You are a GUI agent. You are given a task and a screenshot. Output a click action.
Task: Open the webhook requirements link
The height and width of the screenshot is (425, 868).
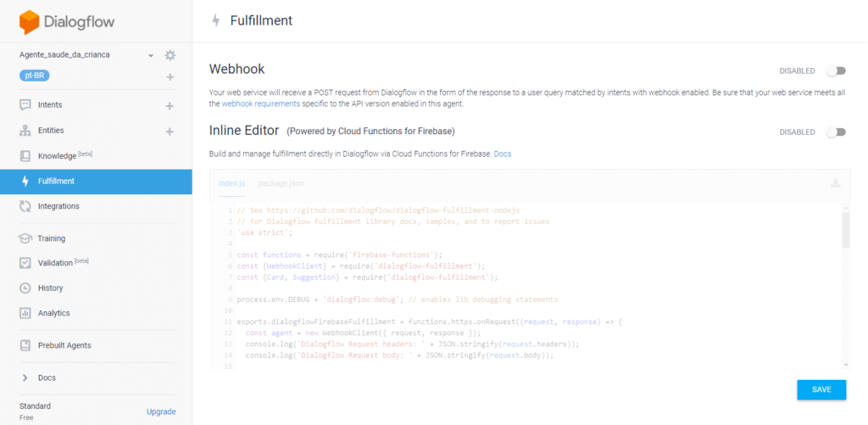(x=260, y=103)
